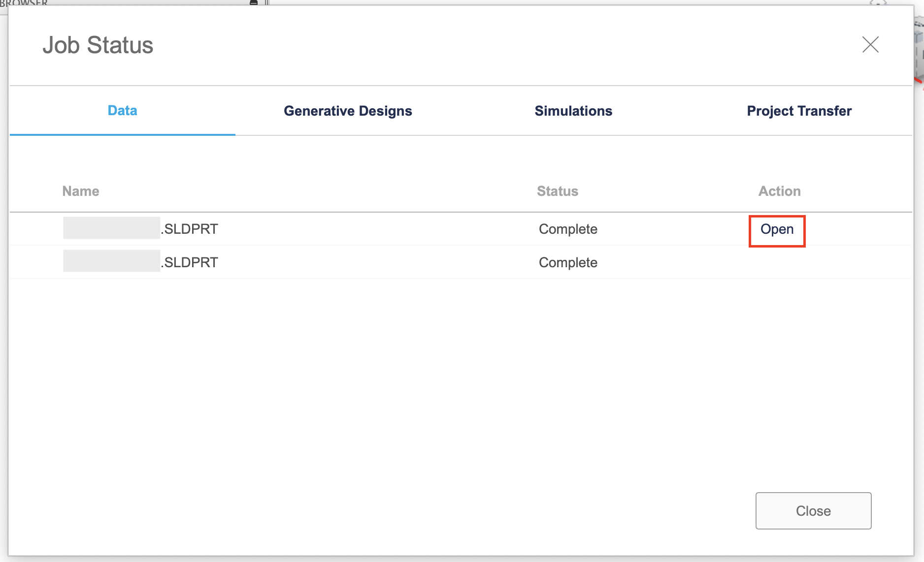
Task: Close the Job Status dialog with X
Action: coord(870,45)
